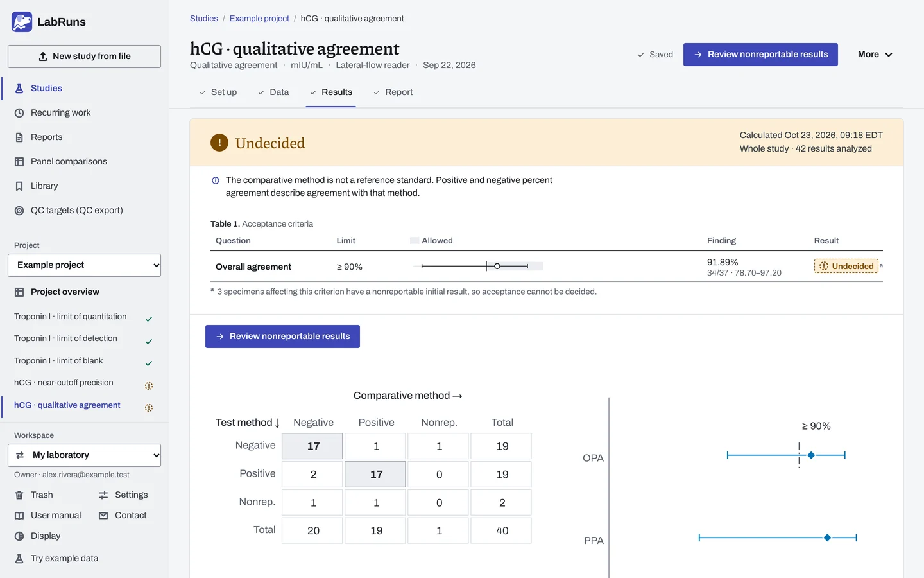
Task: Click the OPA point estimate diamond marker
Action: (811, 455)
